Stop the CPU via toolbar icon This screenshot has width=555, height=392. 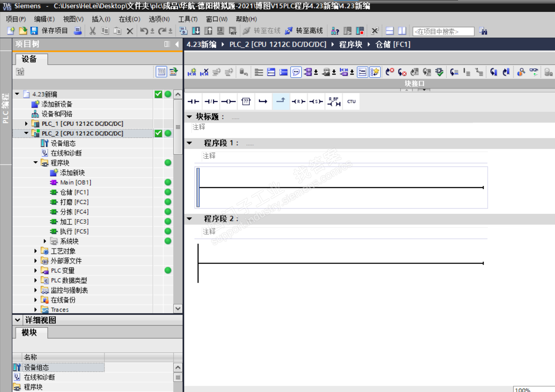tap(360, 31)
